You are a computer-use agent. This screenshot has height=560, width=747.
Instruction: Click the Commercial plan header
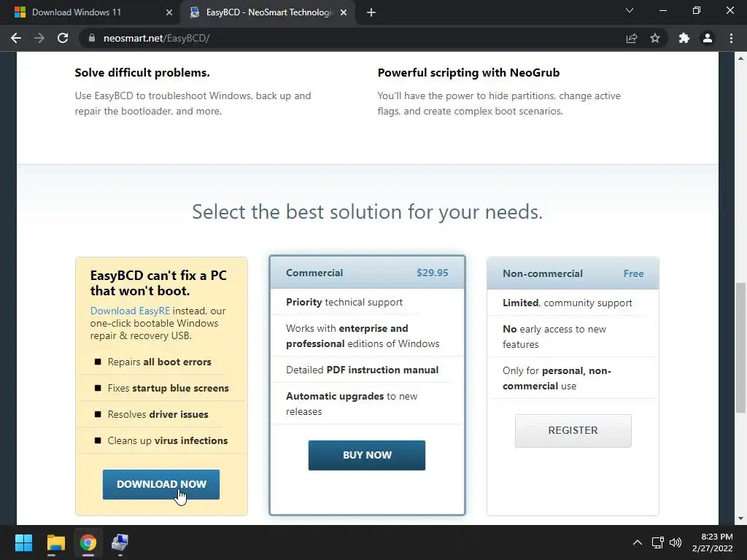pyautogui.click(x=367, y=273)
